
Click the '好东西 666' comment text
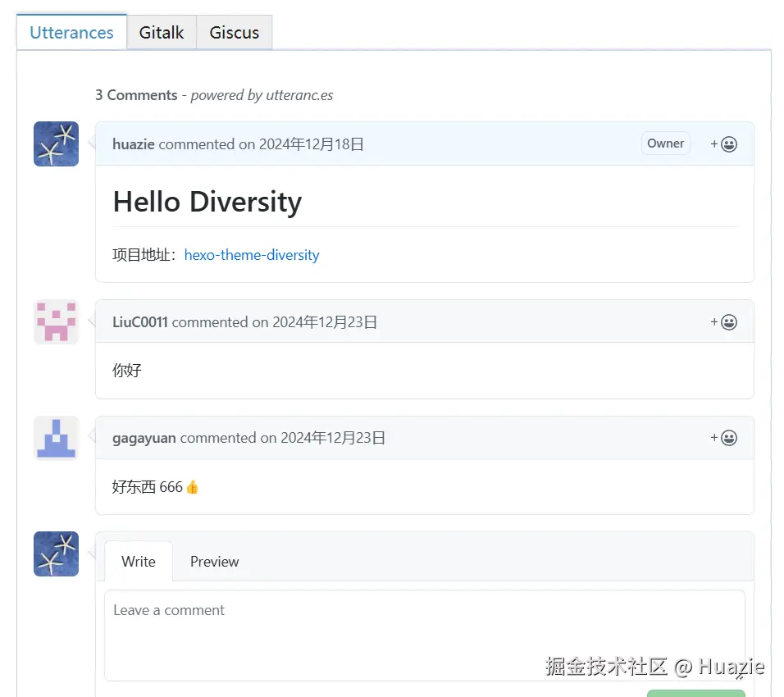point(148,486)
